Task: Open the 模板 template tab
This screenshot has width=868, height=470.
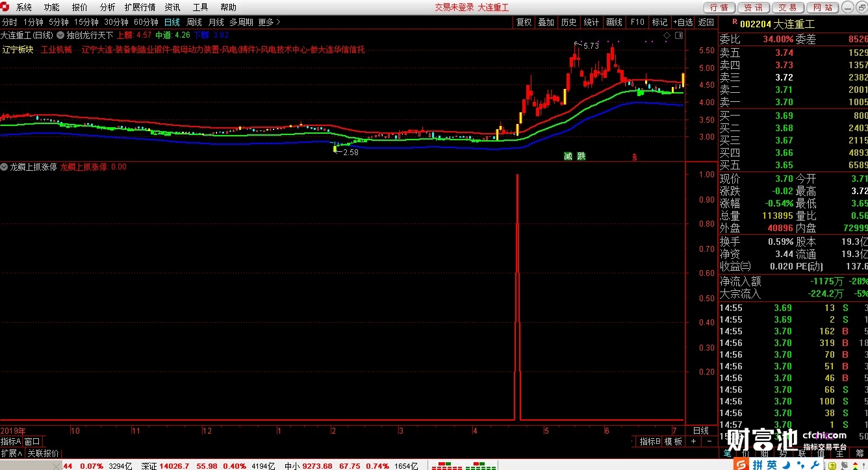Action: pos(673,441)
